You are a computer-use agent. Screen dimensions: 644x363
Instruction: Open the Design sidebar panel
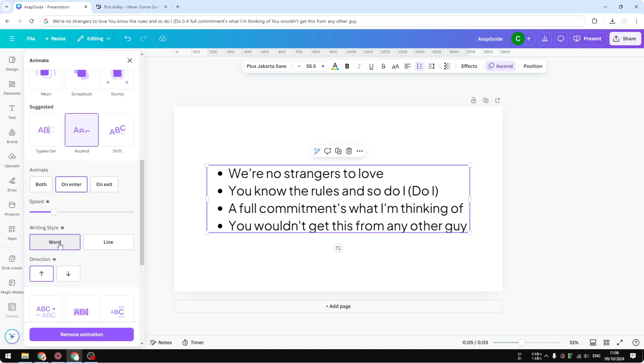pos(12,64)
